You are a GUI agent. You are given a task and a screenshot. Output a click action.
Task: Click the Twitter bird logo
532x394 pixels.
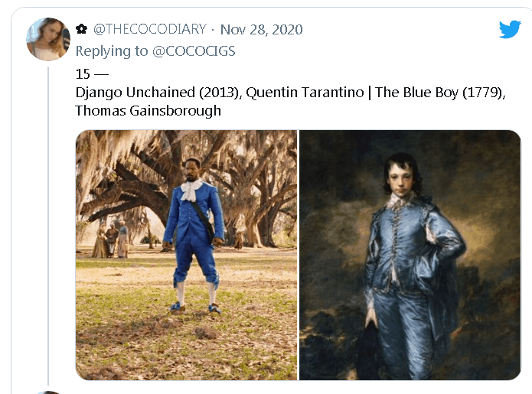[x=510, y=29]
